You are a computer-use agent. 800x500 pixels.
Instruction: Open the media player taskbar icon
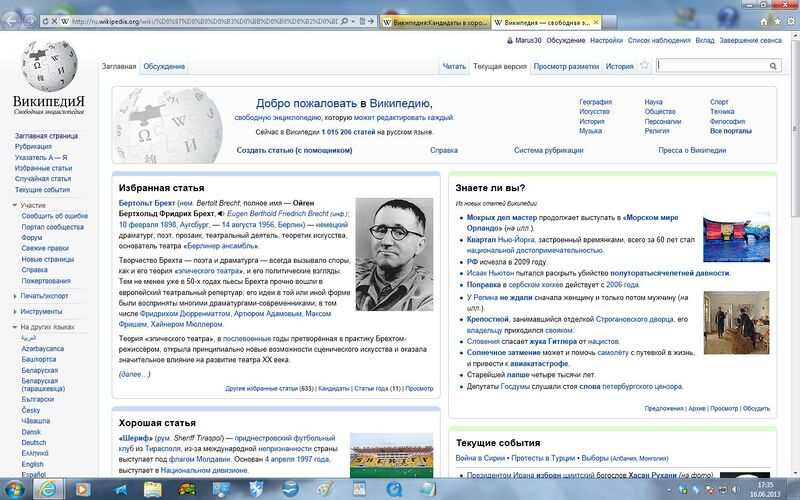coord(83,489)
